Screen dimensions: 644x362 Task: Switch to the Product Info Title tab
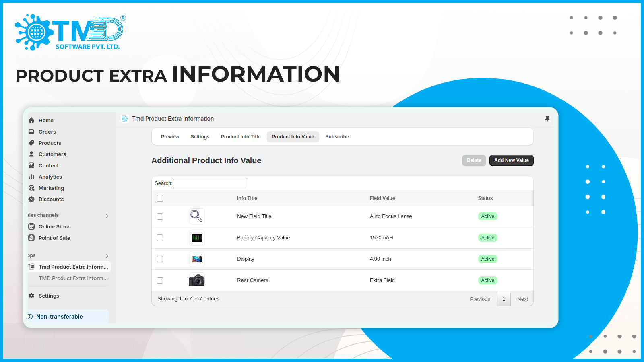pyautogui.click(x=240, y=137)
